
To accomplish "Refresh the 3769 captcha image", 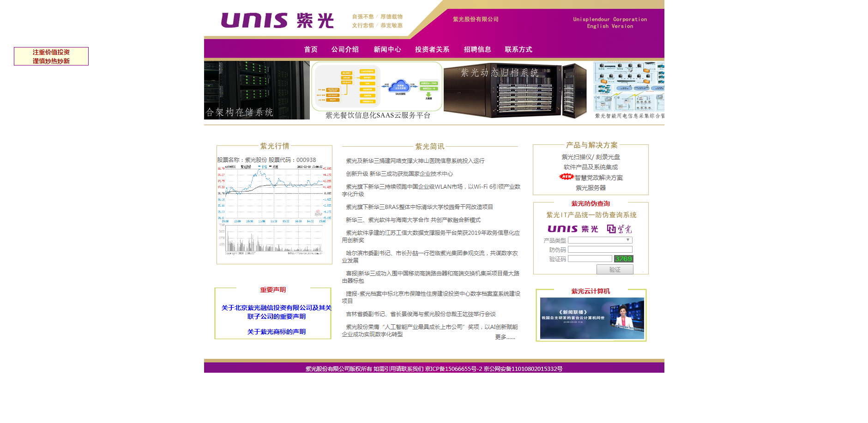I will (623, 259).
